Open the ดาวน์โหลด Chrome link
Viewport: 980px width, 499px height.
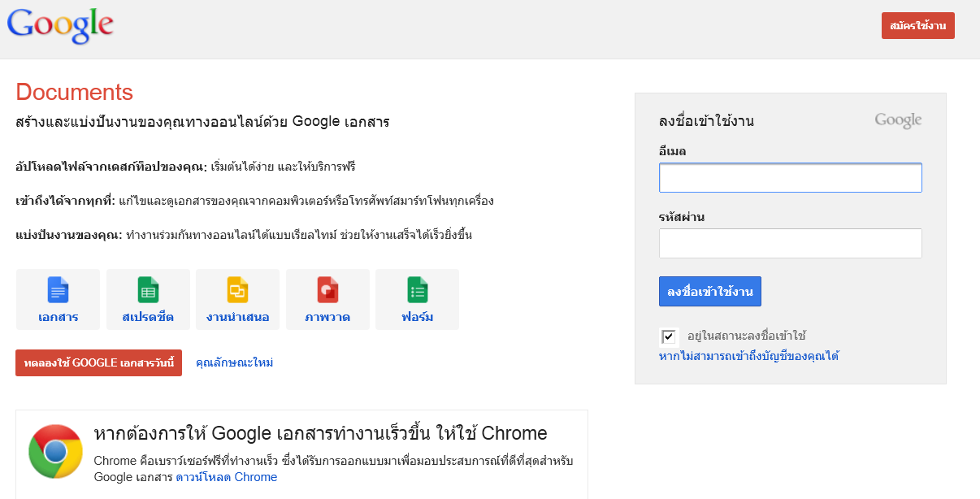coord(227,477)
